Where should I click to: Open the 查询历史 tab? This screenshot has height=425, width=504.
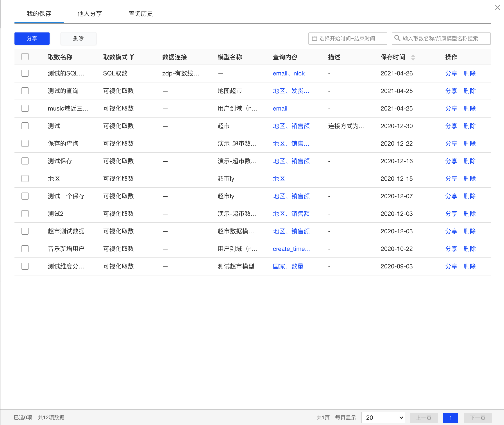click(140, 14)
